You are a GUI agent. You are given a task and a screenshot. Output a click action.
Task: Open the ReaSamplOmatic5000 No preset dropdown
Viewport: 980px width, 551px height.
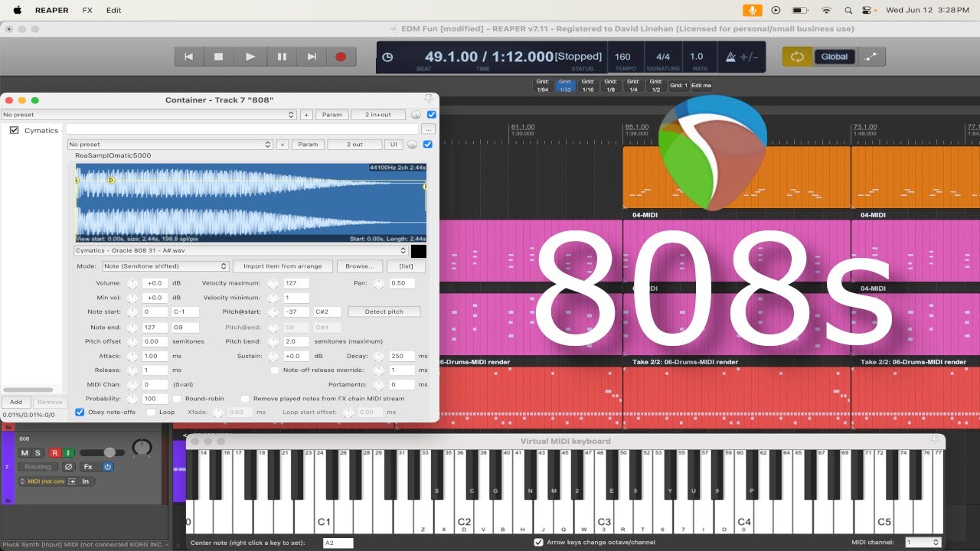tap(170, 144)
